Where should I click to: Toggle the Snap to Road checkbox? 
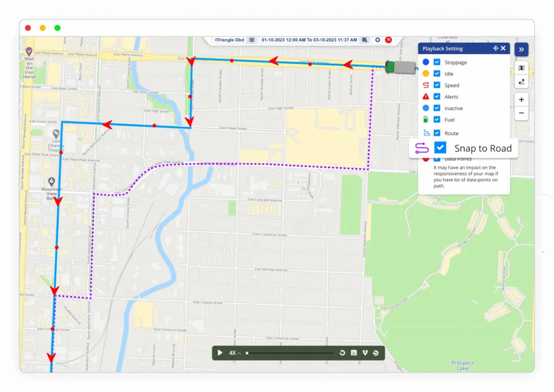[440, 148]
